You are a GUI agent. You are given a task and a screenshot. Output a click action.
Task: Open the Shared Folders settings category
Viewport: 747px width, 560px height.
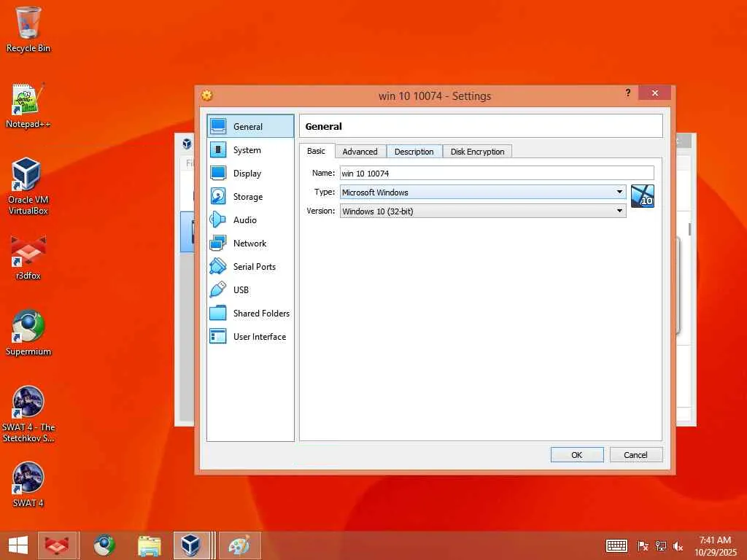point(251,314)
